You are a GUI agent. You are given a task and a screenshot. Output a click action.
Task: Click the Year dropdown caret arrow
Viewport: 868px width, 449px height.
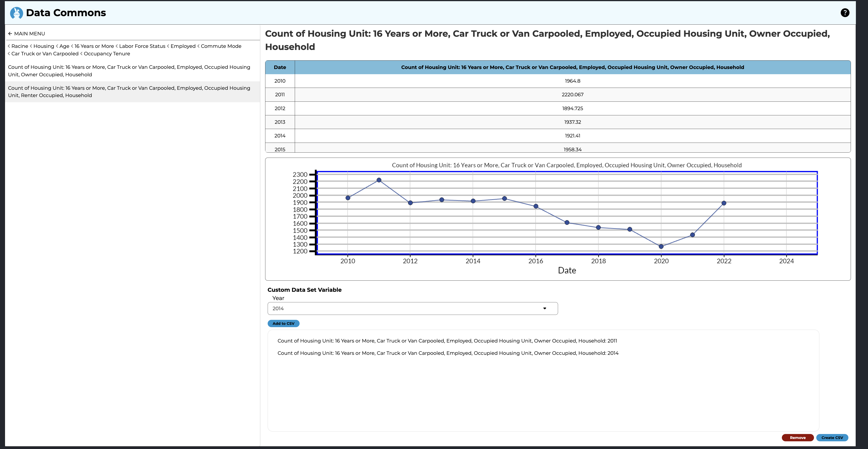[545, 308]
